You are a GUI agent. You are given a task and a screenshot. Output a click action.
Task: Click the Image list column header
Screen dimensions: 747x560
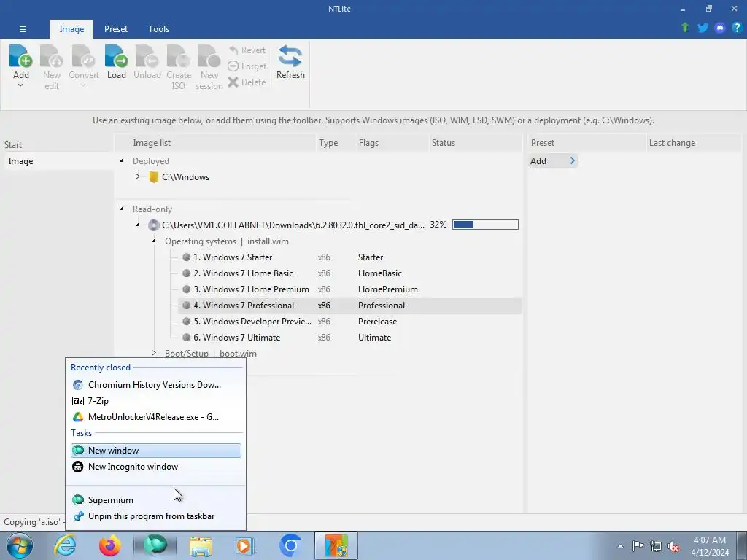point(216,143)
